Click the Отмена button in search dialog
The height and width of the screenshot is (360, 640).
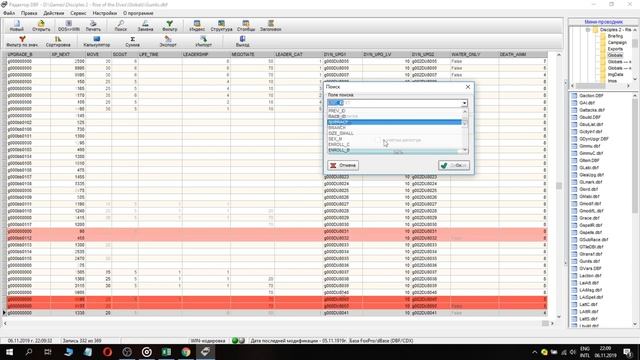343,165
